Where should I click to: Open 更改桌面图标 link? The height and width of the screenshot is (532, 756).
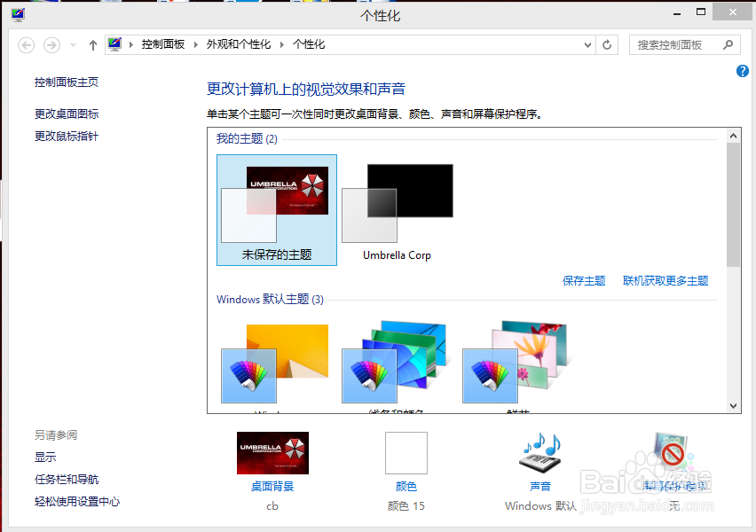(67, 113)
